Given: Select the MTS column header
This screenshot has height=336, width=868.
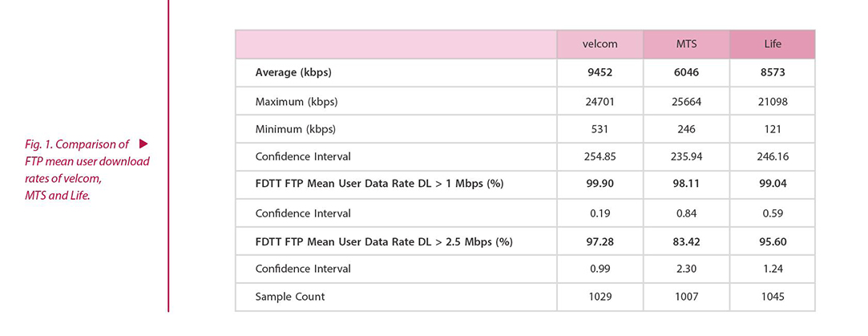Looking at the screenshot, I should [686, 44].
